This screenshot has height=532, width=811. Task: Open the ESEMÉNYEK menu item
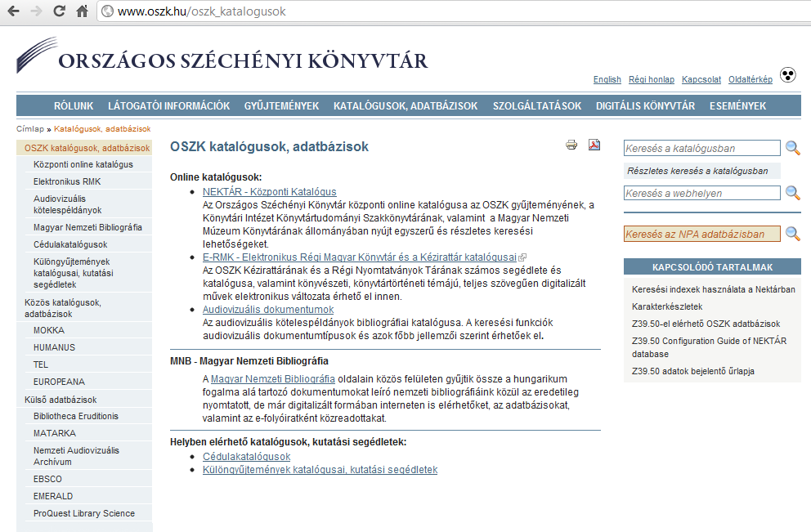(x=738, y=106)
